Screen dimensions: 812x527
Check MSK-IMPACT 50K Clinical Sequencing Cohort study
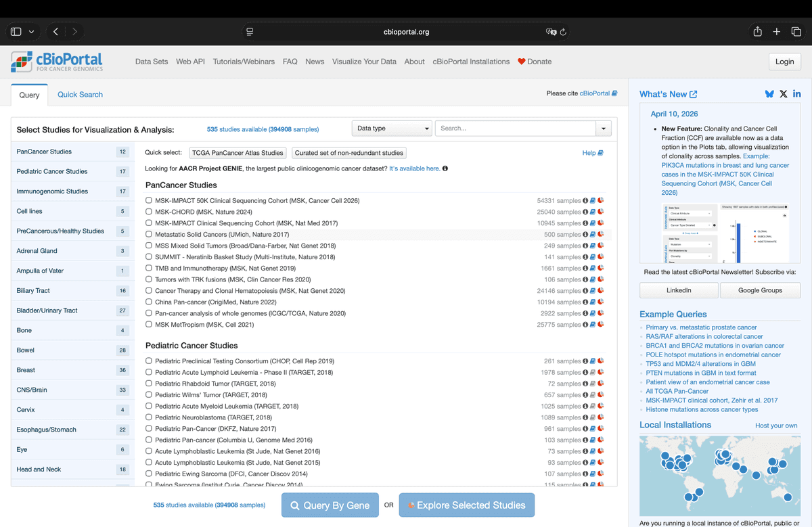pos(149,200)
